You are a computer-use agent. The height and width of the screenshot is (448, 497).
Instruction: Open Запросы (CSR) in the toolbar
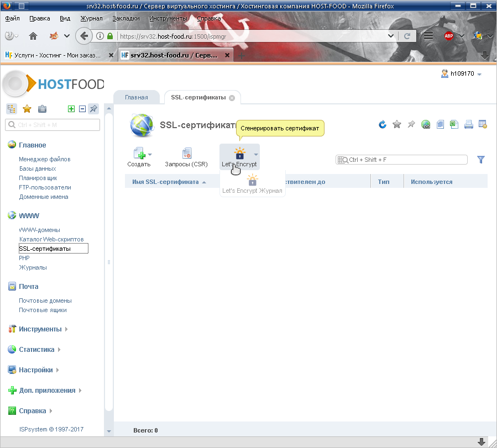point(186,157)
